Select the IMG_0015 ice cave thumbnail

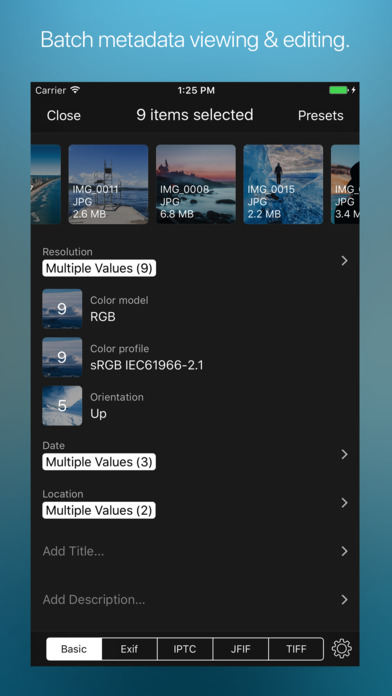pyautogui.click(x=283, y=184)
